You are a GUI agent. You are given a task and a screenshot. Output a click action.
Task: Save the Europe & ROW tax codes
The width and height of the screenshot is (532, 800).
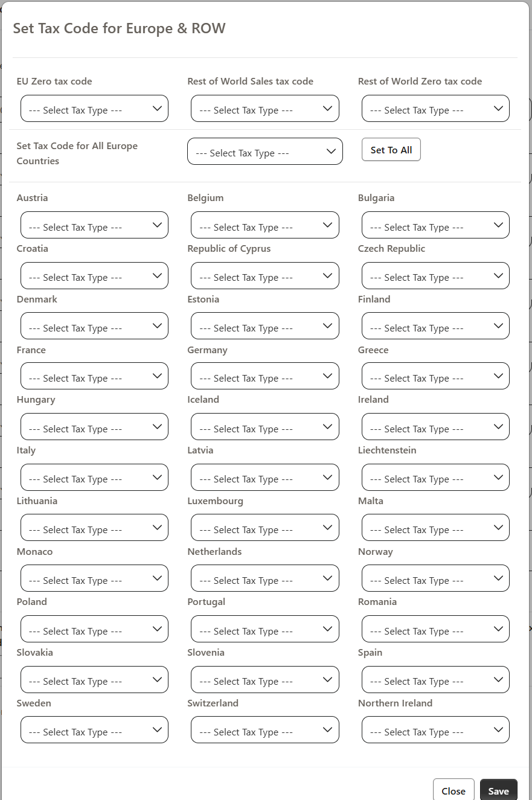tap(498, 790)
